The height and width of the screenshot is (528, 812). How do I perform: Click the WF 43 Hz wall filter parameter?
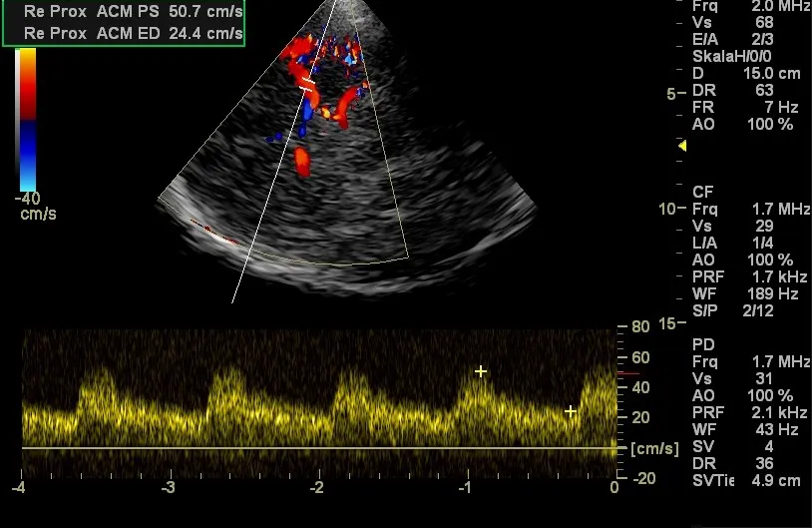point(745,429)
